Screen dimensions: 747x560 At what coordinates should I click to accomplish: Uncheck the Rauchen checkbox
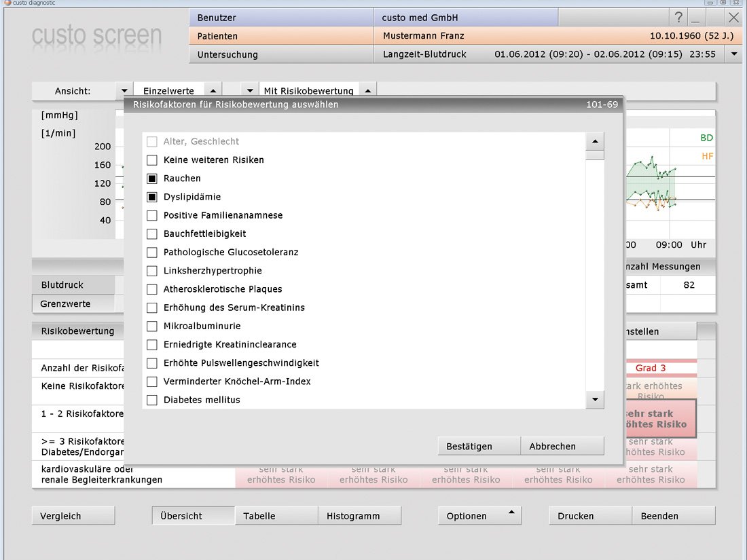152,179
